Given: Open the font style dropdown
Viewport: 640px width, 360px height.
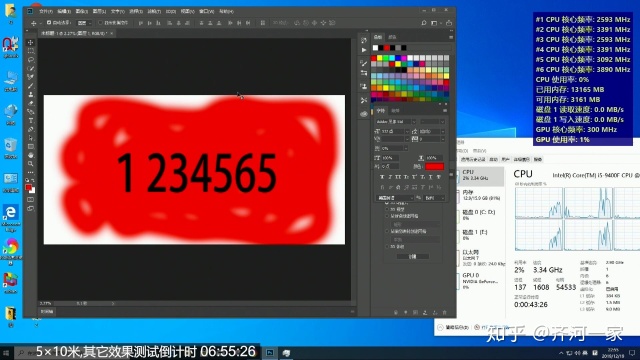Looking at the screenshot, I should (442, 122).
